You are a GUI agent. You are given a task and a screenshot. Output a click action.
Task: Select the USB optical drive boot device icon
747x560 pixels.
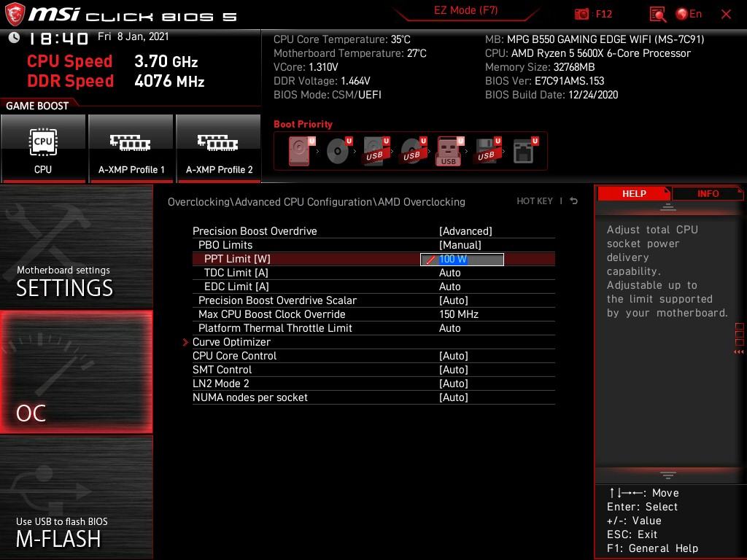[414, 151]
